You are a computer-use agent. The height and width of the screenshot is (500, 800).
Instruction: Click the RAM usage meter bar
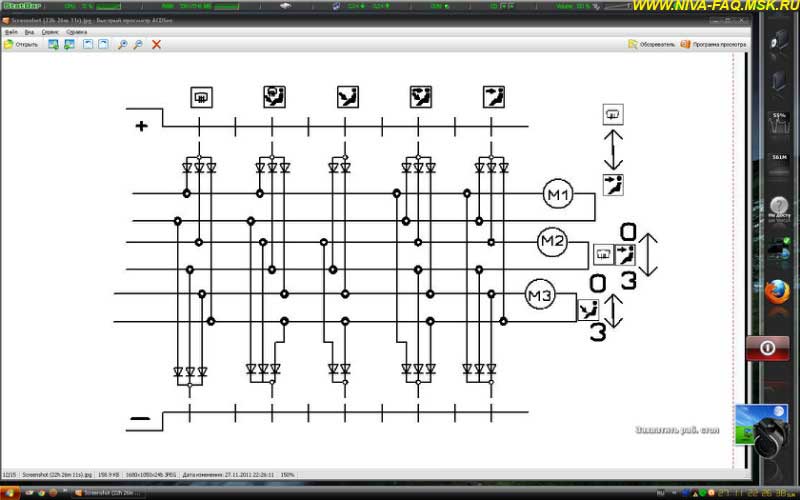pyautogui.click(x=226, y=6)
